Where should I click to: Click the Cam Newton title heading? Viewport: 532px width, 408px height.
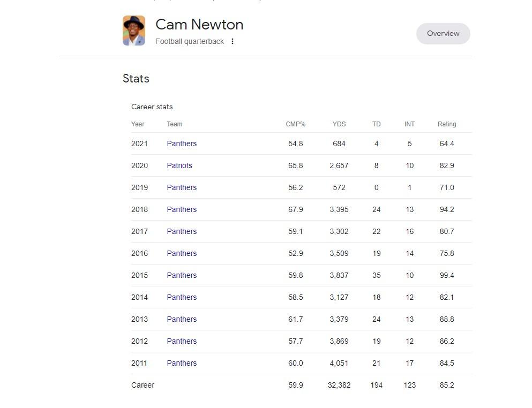tap(199, 25)
